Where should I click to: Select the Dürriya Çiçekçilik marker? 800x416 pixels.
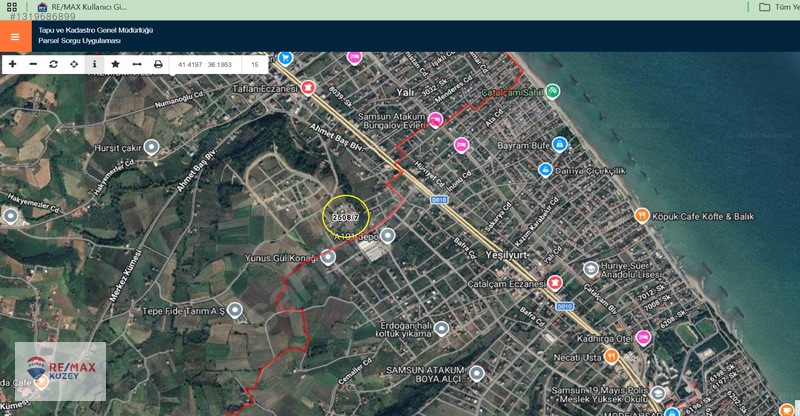pos(545,170)
